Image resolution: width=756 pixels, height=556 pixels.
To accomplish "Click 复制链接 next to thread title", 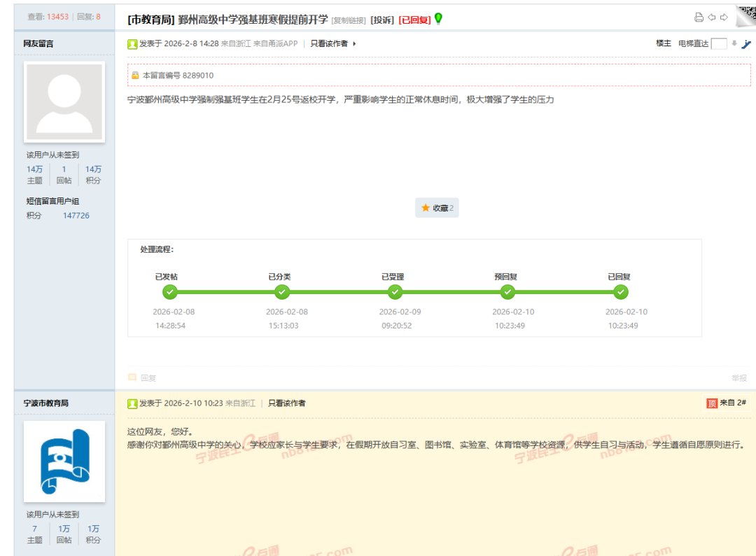I will coord(349,20).
